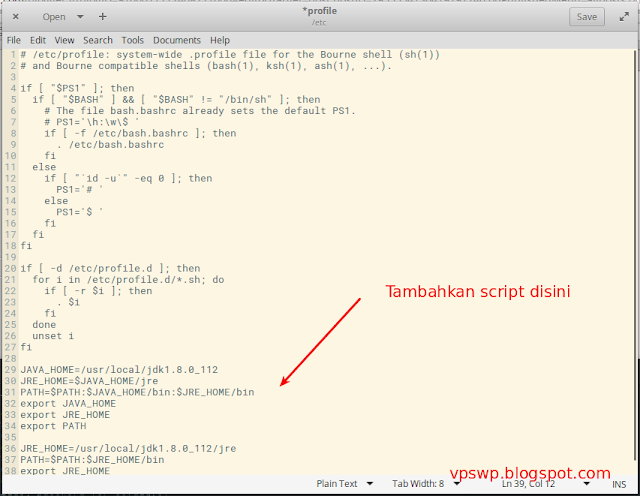Click the unset i line

point(53,336)
